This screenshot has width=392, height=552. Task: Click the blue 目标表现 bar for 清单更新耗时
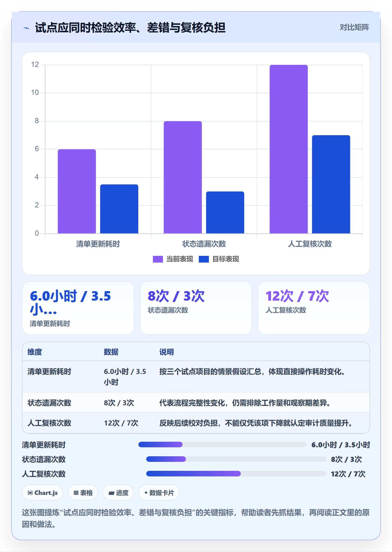[119, 209]
